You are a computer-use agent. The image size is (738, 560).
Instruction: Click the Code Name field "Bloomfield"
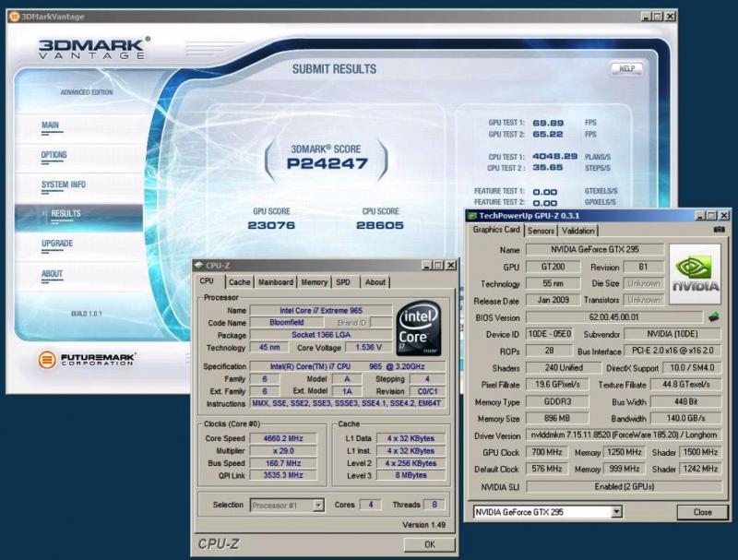287,322
